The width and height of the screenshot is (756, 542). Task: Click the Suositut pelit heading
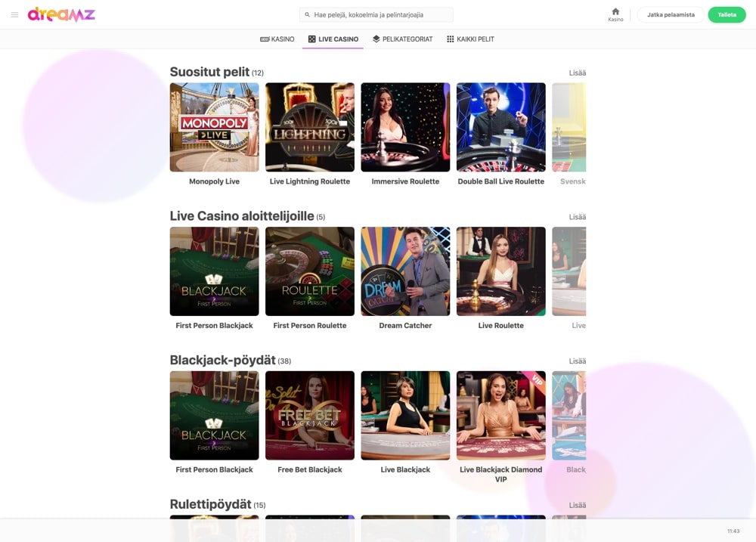[x=209, y=72]
